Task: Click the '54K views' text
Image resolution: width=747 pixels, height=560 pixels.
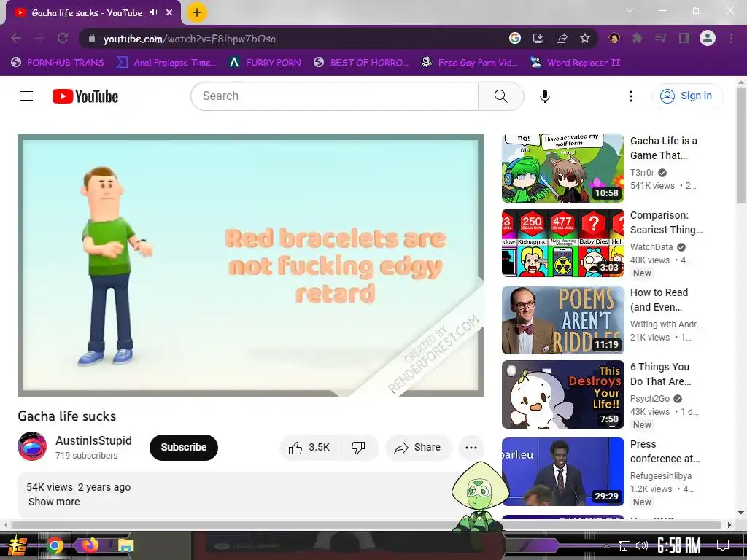Action: point(50,487)
